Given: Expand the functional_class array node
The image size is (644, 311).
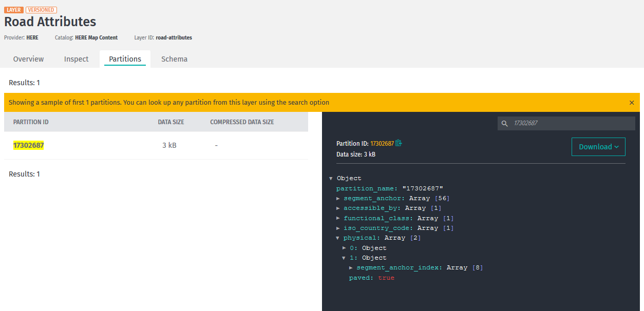Looking at the screenshot, I should pyautogui.click(x=338, y=218).
